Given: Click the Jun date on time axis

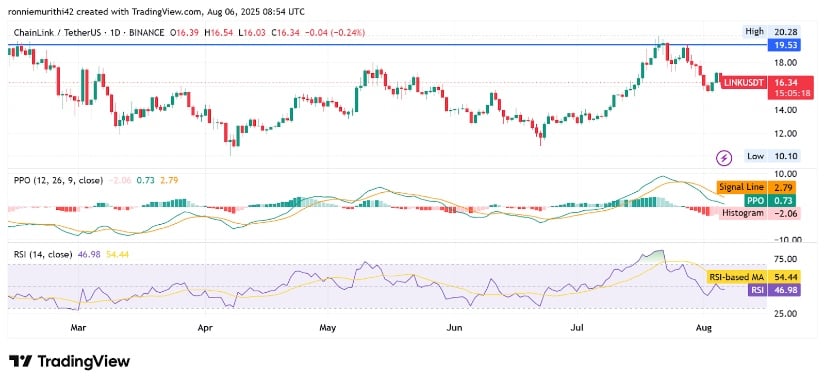Looking at the screenshot, I should 454,328.
